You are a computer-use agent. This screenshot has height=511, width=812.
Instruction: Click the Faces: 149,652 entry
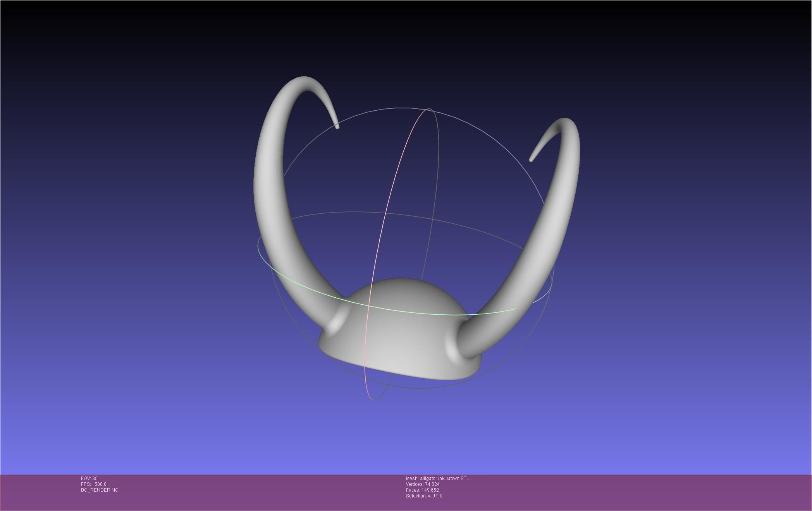tap(422, 490)
